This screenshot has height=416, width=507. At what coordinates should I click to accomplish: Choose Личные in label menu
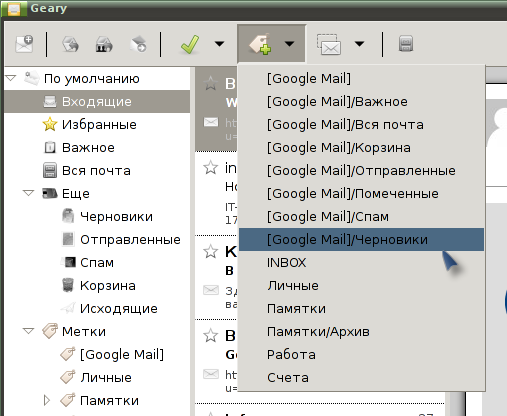pyautogui.click(x=361, y=285)
